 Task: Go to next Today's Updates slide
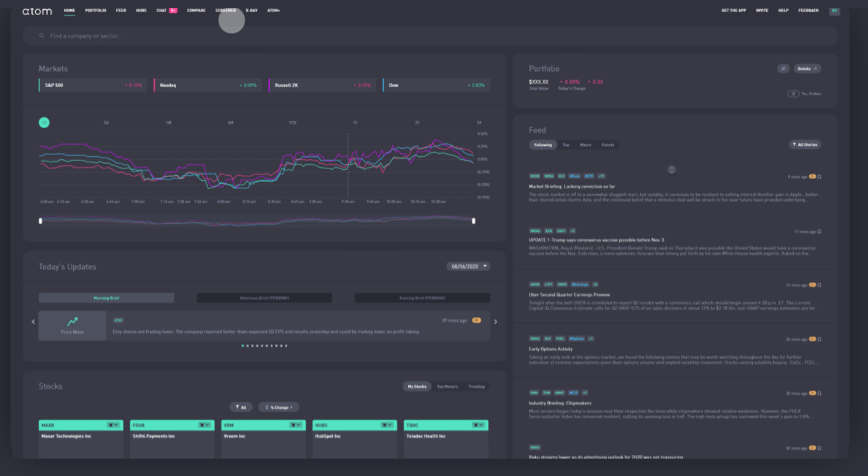point(495,321)
